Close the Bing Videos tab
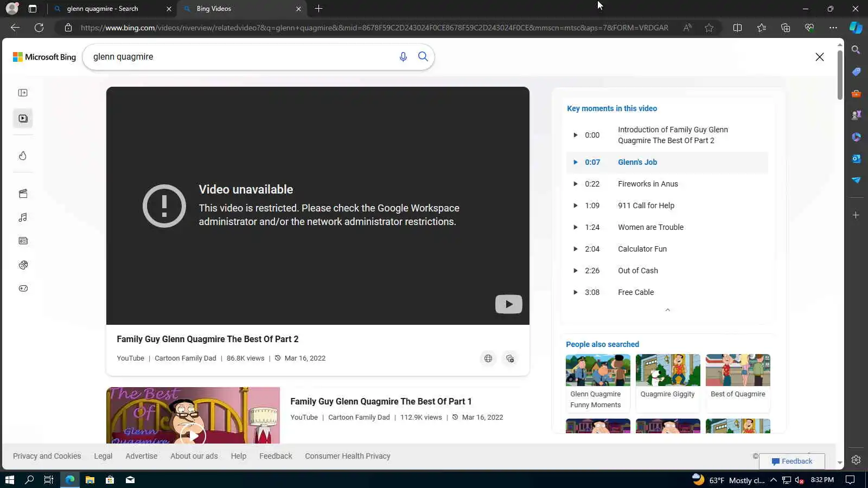 pyautogui.click(x=298, y=9)
